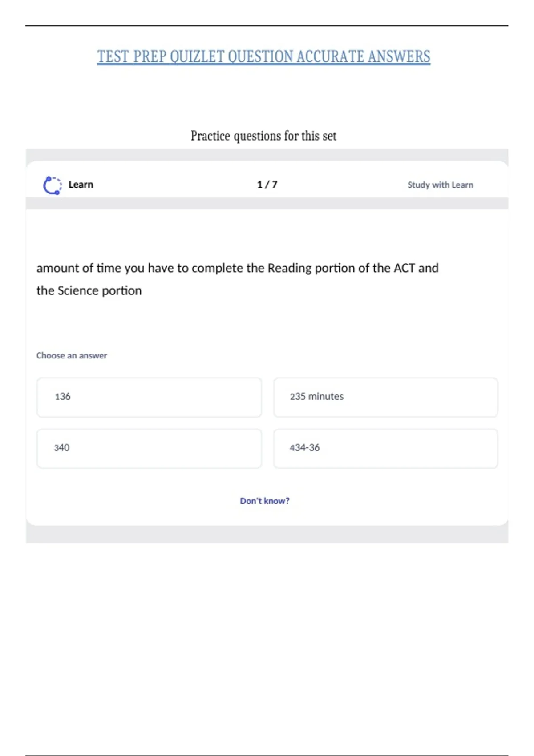Click the Reading portion question text

tap(237, 279)
